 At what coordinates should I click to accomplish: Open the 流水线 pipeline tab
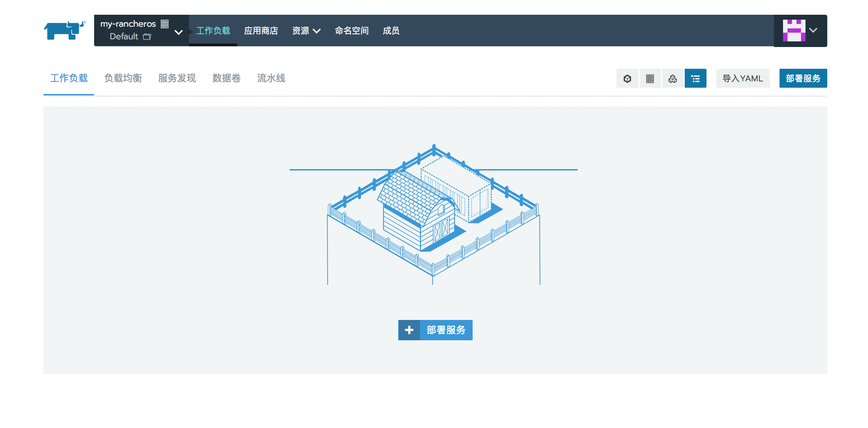271,78
